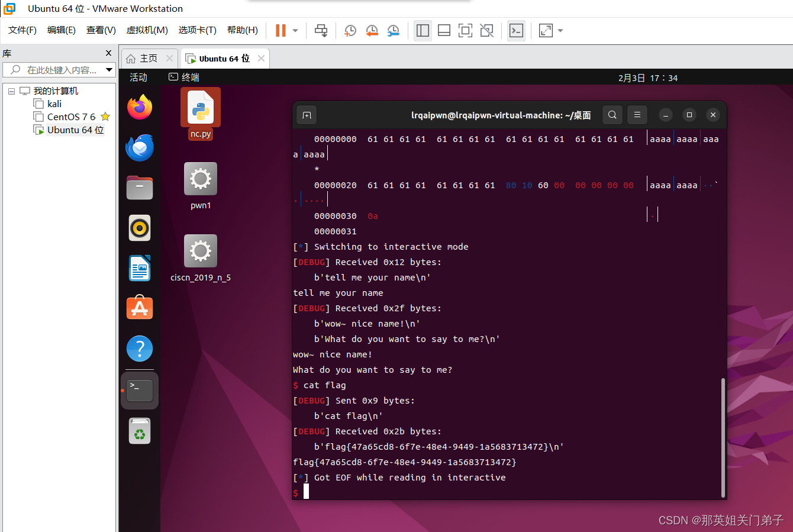Launch Firefox from the dock
The width and height of the screenshot is (793, 532).
click(x=140, y=107)
